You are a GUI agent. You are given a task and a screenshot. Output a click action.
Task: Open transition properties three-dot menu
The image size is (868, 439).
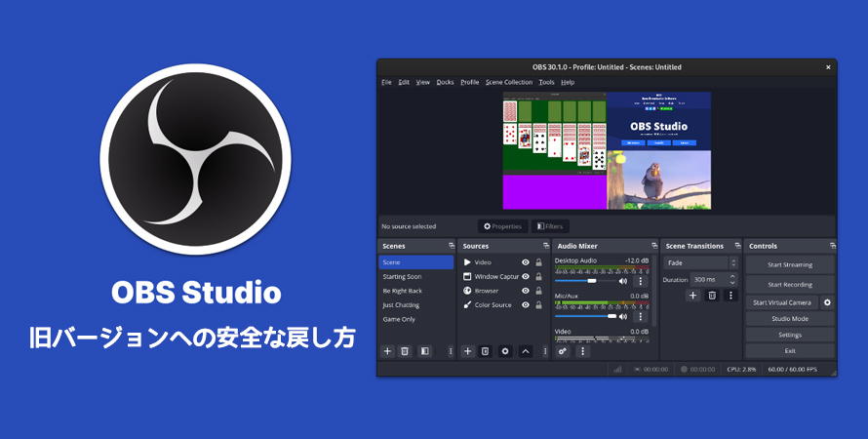(730, 295)
